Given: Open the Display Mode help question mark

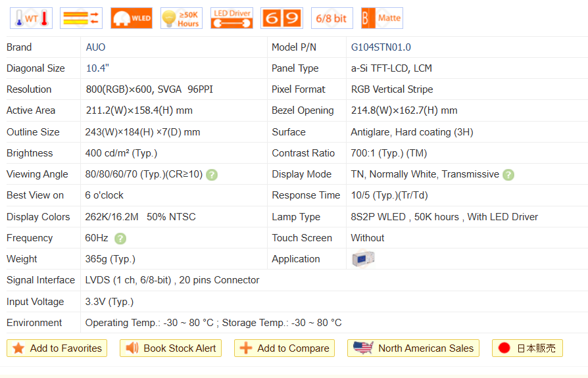Looking at the screenshot, I should tap(508, 175).
